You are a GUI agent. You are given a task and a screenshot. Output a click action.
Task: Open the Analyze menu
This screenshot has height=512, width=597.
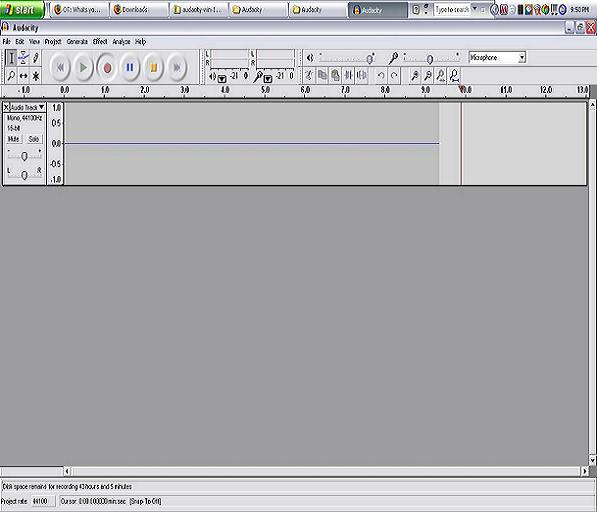[x=121, y=41]
